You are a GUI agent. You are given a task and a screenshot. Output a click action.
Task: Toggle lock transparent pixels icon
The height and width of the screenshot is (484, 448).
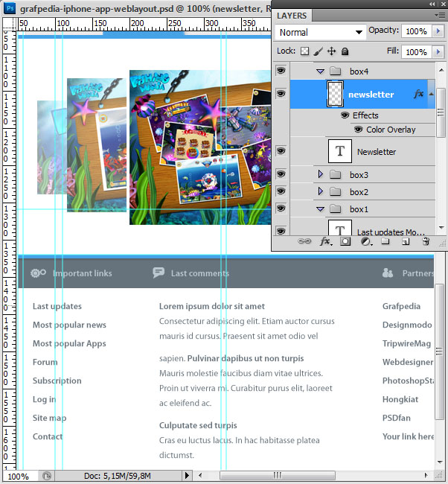pos(305,51)
